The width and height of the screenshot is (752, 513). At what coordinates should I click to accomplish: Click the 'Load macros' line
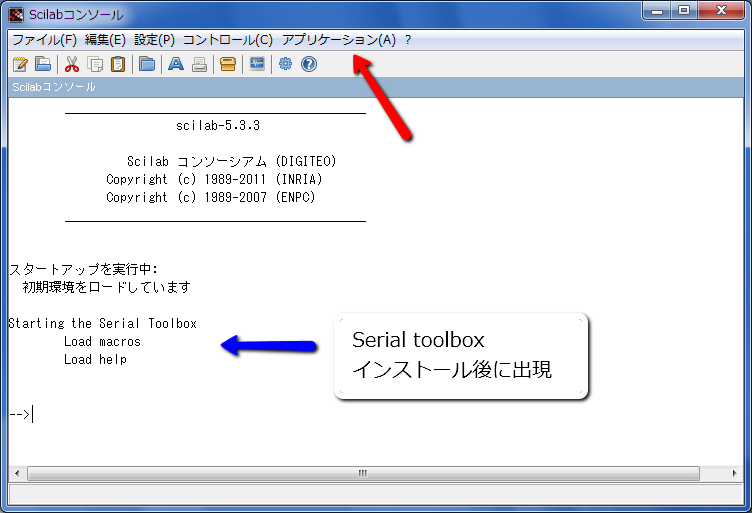(102, 342)
